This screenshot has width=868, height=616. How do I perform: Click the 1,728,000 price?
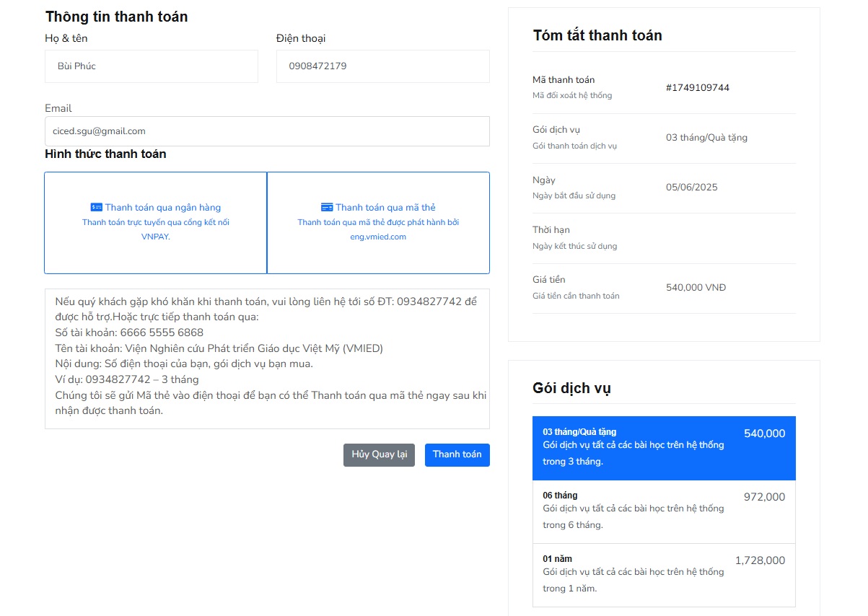click(760, 560)
